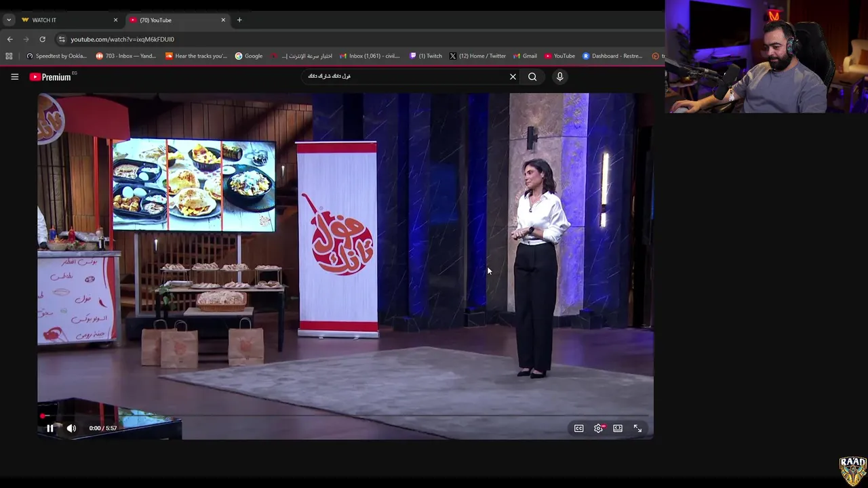Open the YouTube guide hamburger menu
Image resolution: width=868 pixels, height=488 pixels.
[14, 77]
